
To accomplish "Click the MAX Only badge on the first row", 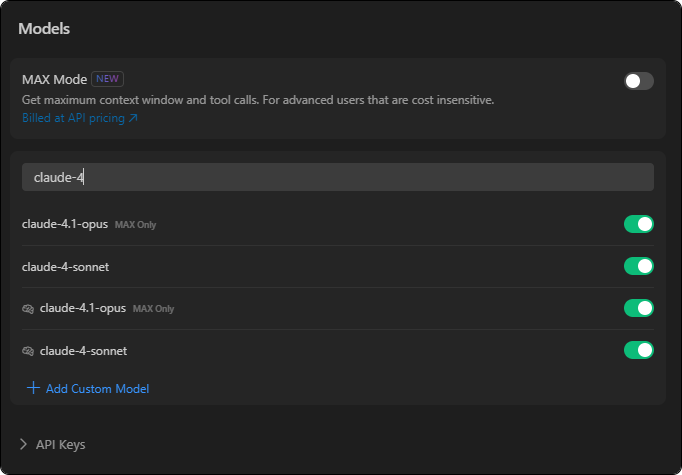I will 135,225.
